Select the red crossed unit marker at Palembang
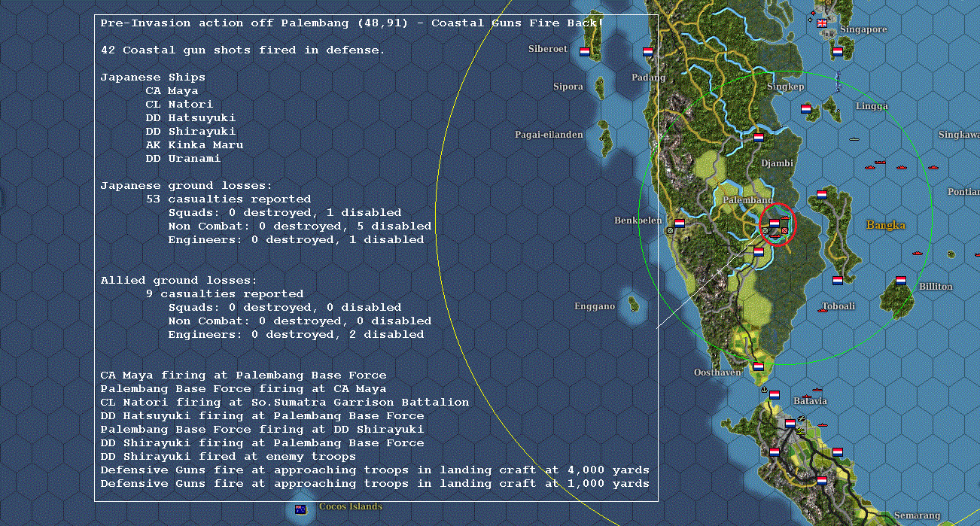This screenshot has height=526, width=980. click(x=784, y=231)
